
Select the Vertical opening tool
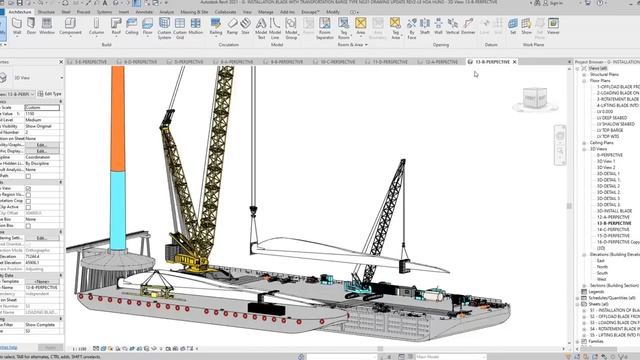point(452,27)
